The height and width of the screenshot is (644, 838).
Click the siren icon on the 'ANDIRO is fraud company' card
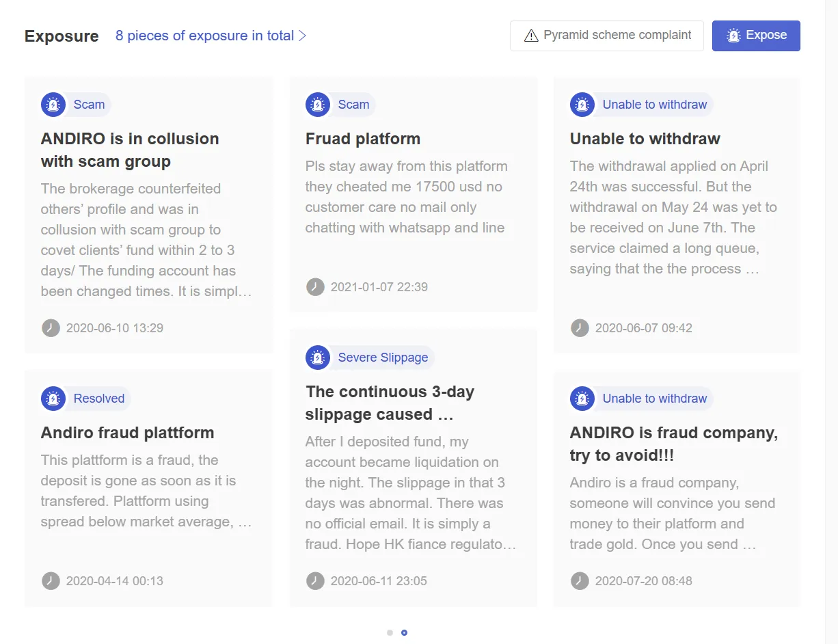[582, 399]
